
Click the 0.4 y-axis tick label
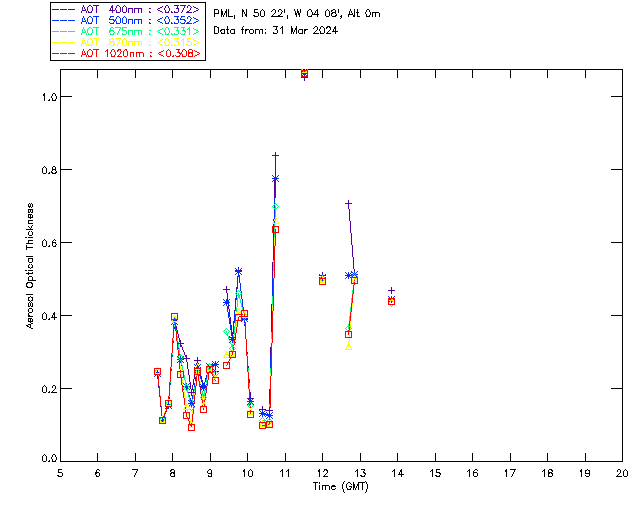pos(47,316)
